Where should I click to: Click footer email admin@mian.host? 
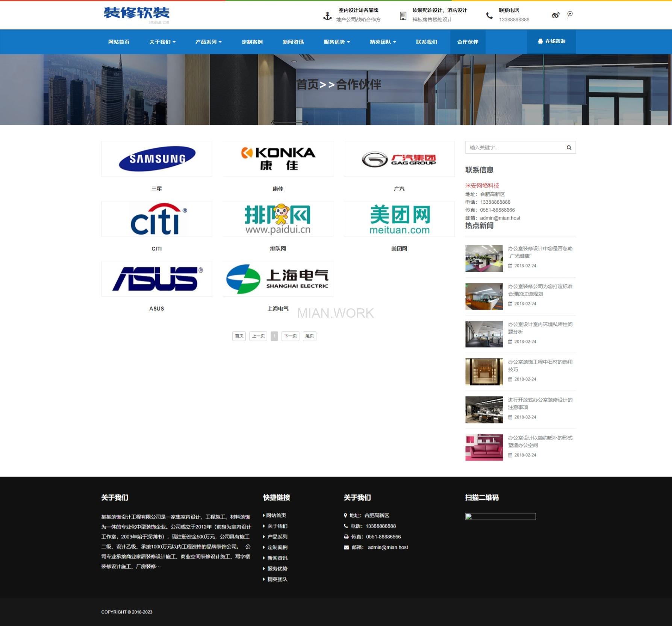pyautogui.click(x=387, y=547)
